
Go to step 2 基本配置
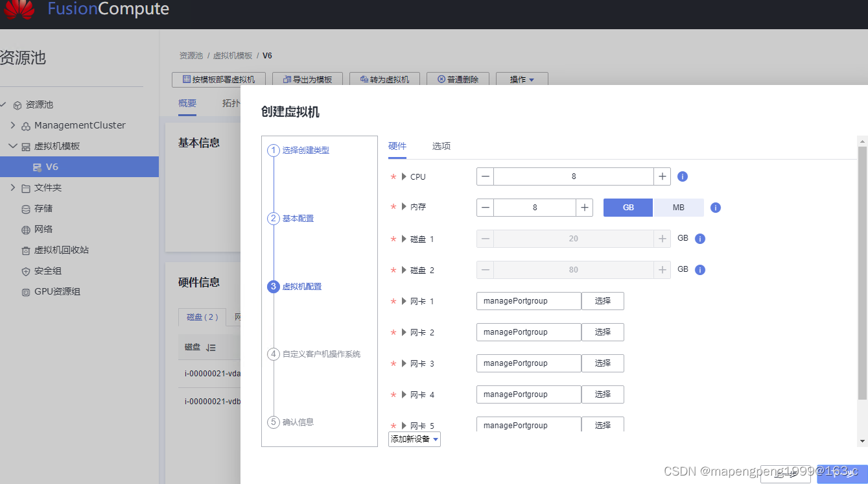[x=290, y=219]
